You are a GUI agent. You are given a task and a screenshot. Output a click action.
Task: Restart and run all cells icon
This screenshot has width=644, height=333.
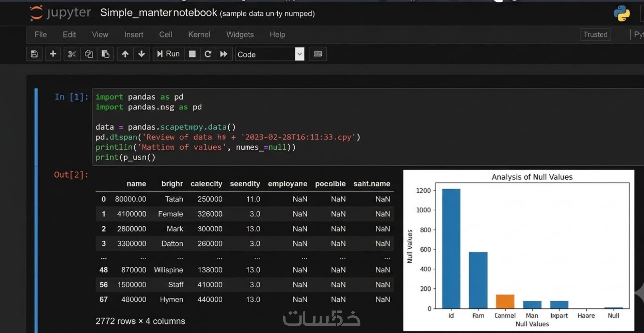coord(224,54)
